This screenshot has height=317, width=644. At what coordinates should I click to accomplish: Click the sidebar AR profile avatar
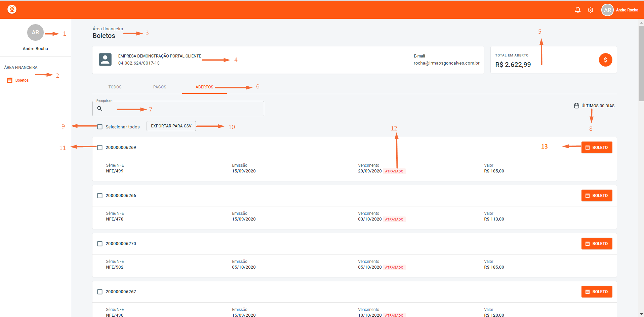click(x=35, y=33)
